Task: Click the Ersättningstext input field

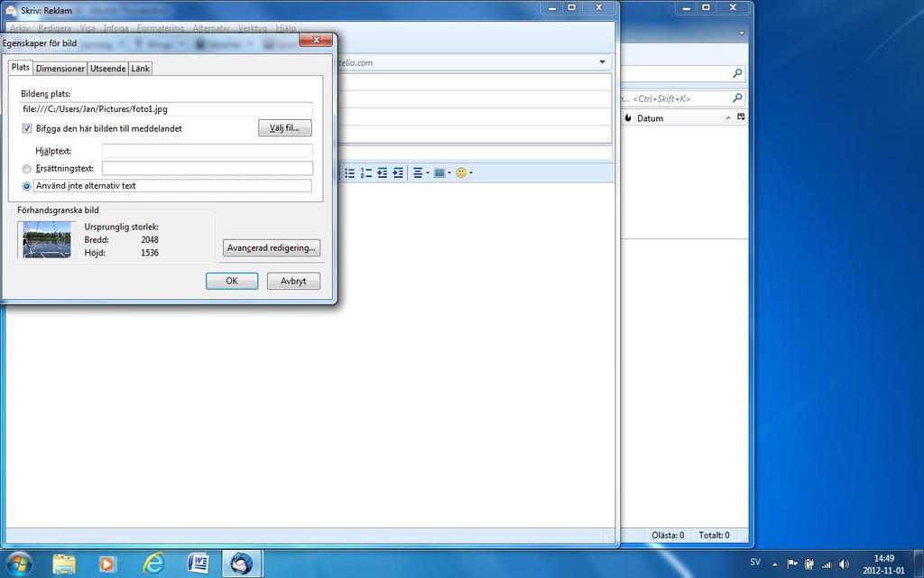Action: pyautogui.click(x=207, y=169)
